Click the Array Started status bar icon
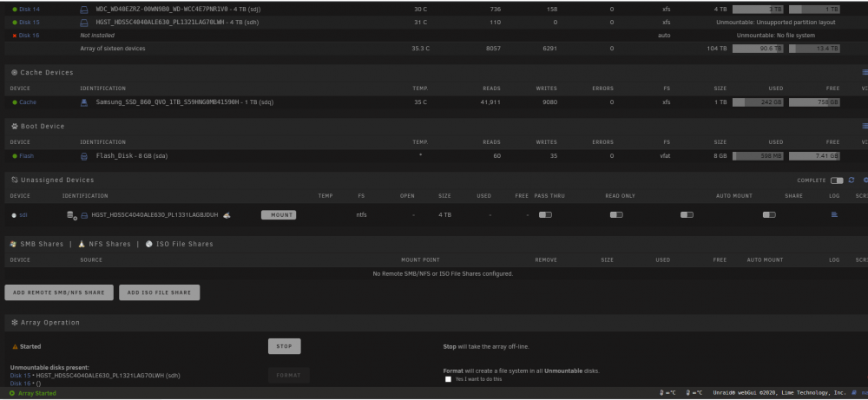Image resolution: width=868 pixels, height=400 pixels. click(x=12, y=393)
